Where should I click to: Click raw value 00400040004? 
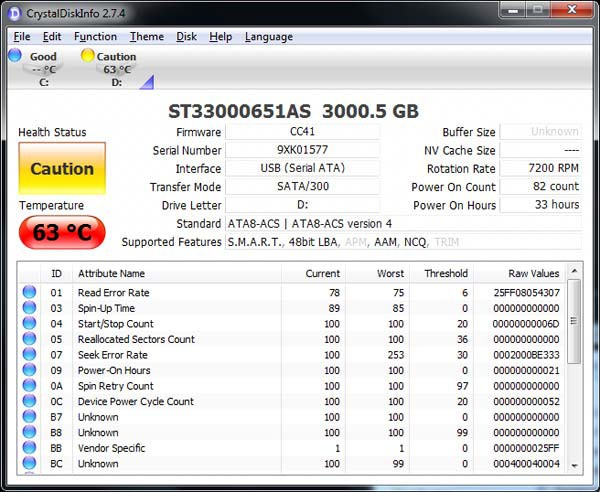pyautogui.click(x=527, y=464)
